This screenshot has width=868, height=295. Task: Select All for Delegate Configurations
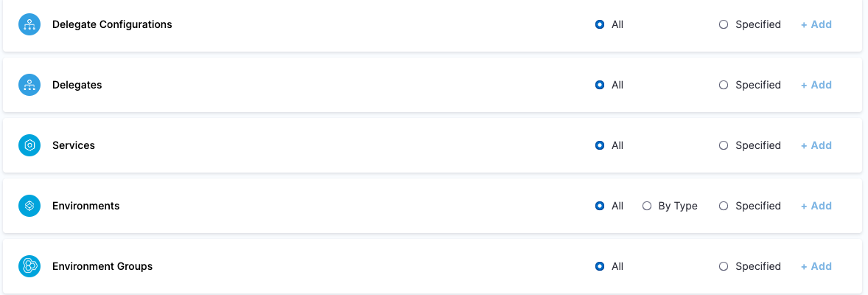tap(600, 24)
